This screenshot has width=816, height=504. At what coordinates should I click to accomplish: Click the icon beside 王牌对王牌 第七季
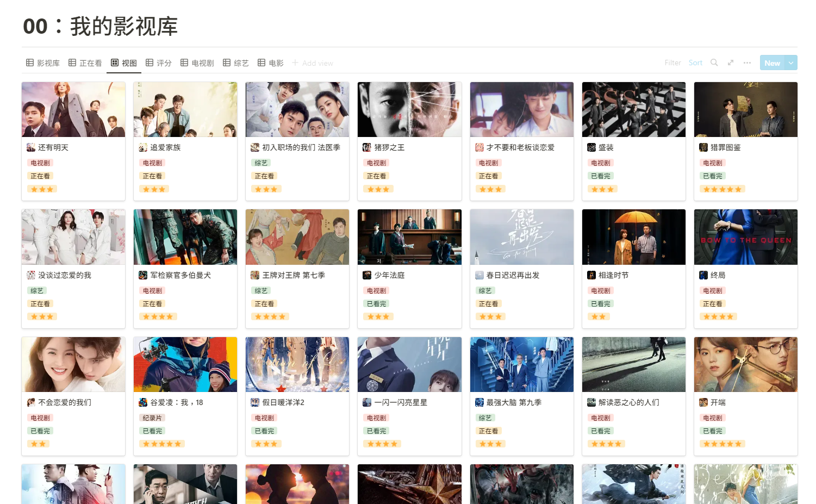(x=255, y=275)
